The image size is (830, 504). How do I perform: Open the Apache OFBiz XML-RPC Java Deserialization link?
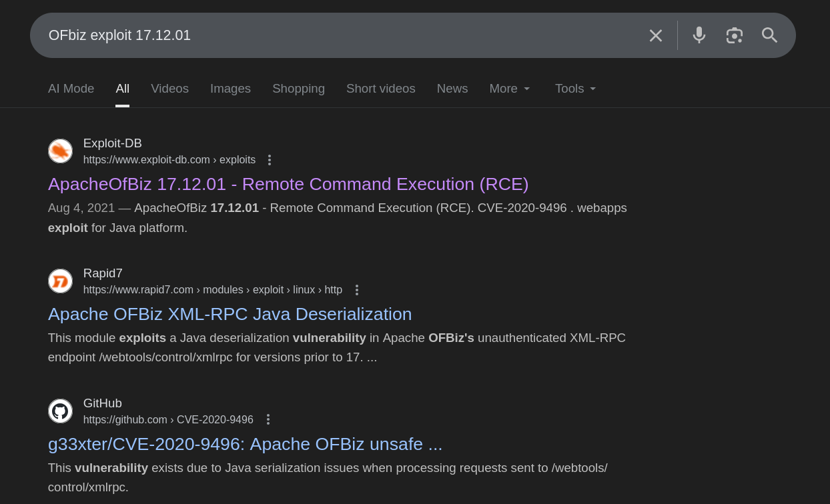coord(230,313)
